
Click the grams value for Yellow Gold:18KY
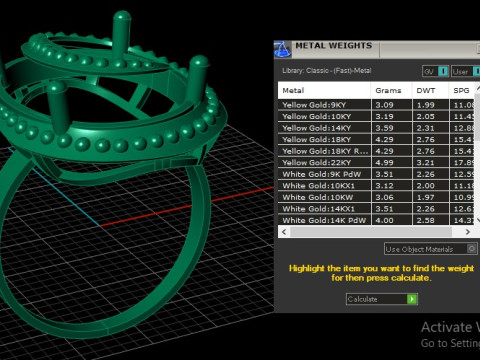click(391, 139)
